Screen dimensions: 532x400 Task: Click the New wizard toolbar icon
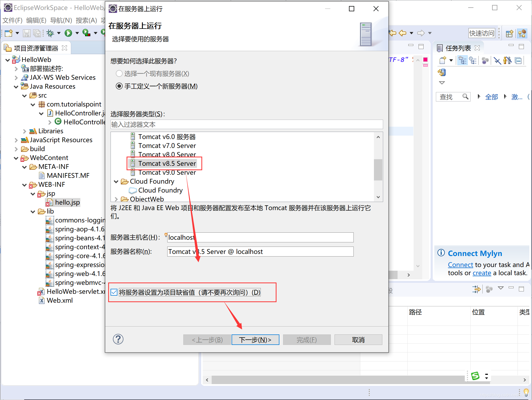click(8, 33)
